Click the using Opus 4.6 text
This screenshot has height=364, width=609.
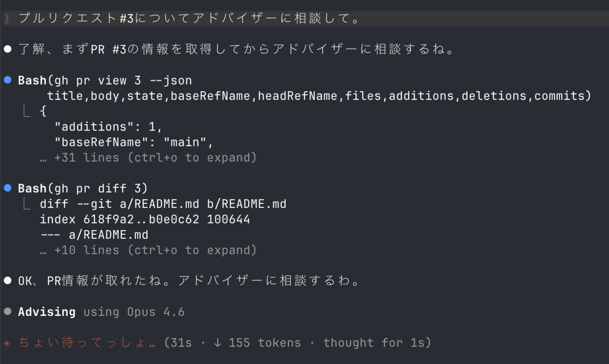pyautogui.click(x=134, y=312)
